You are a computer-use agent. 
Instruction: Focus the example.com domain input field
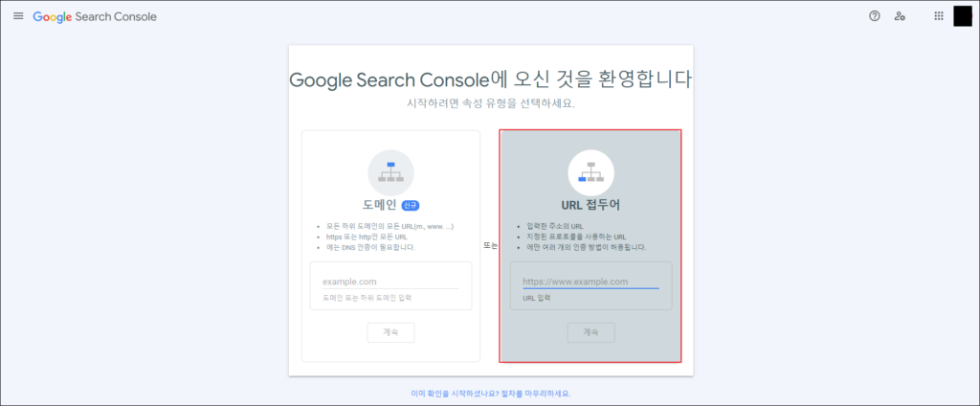coord(390,282)
